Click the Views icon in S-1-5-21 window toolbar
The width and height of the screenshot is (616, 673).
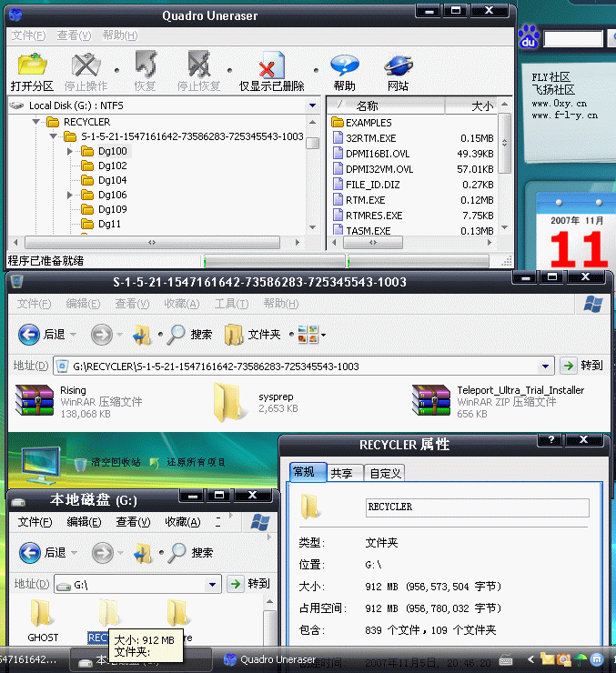(x=308, y=335)
